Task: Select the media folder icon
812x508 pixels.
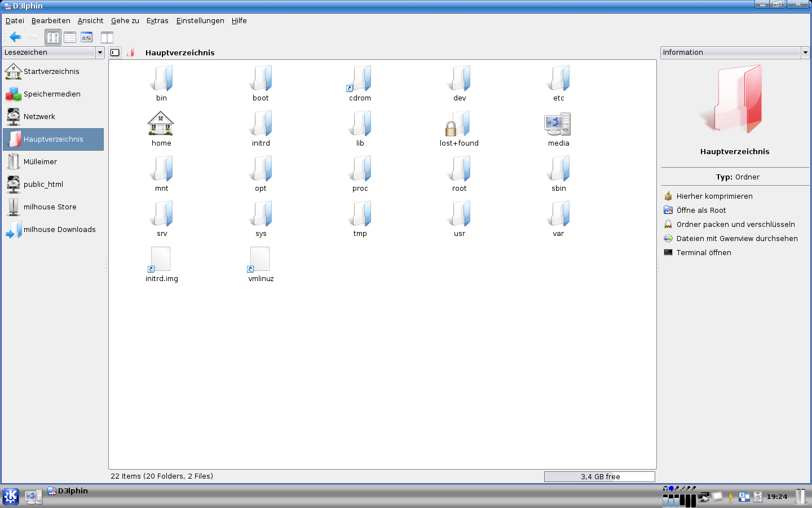Action: tap(558, 124)
